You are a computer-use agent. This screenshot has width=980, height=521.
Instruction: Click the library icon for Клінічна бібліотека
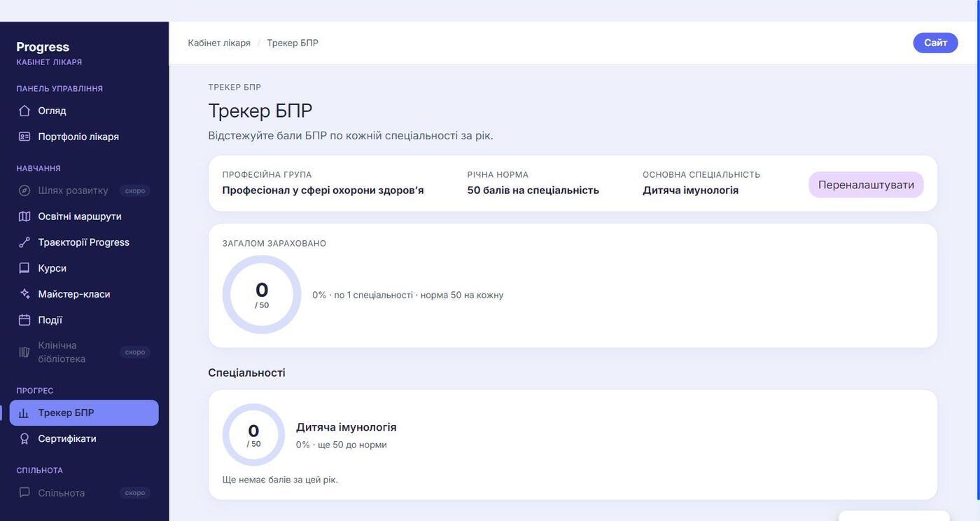(x=24, y=352)
